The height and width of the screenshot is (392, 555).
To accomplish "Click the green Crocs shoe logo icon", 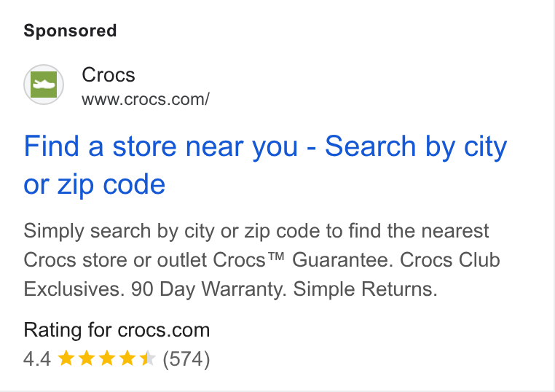I will click(44, 85).
